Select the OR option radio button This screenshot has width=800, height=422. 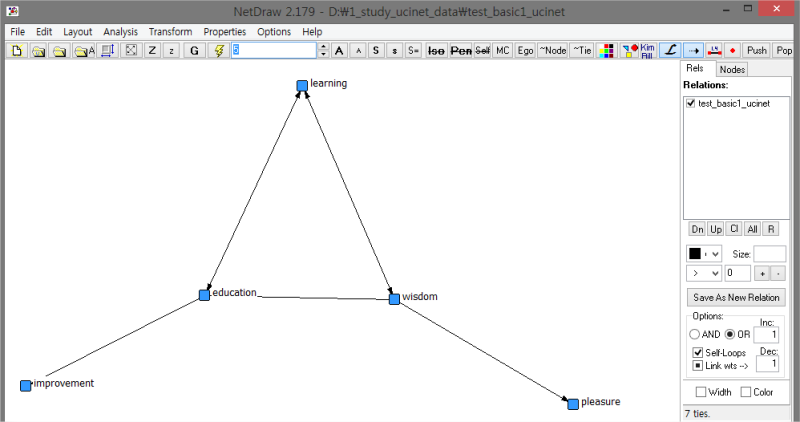coord(730,334)
